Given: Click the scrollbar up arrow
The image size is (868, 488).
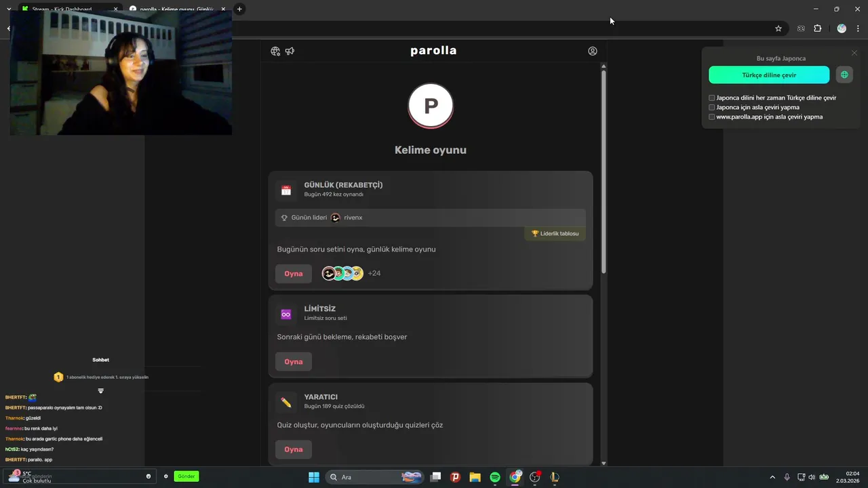Looking at the screenshot, I should pyautogui.click(x=604, y=66).
